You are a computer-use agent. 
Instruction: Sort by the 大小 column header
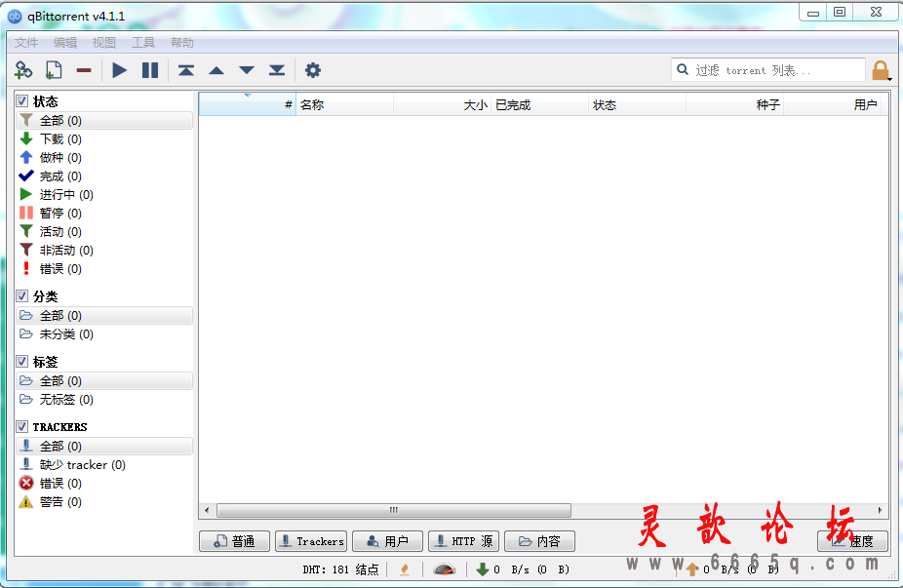pos(443,104)
